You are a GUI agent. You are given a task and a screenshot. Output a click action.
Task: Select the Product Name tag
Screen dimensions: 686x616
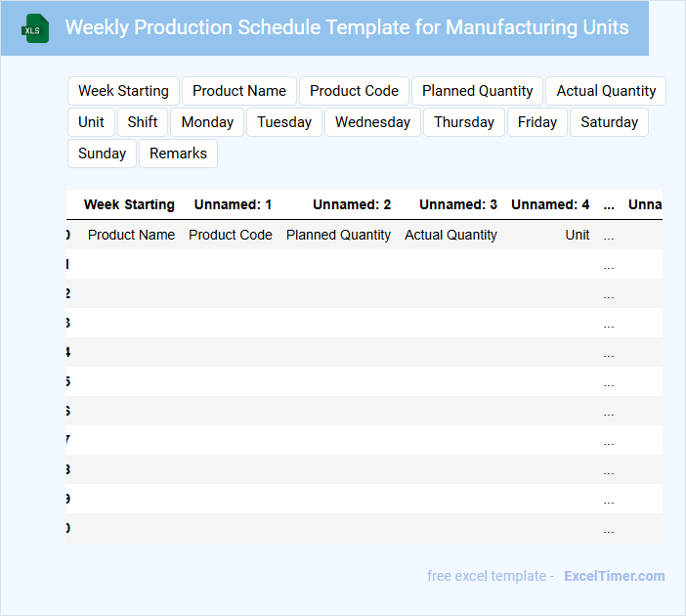click(239, 91)
